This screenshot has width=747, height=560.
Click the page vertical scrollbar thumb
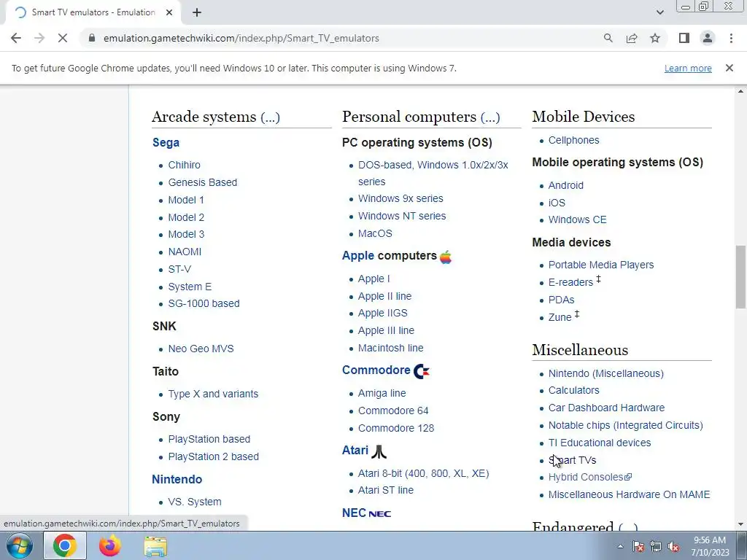point(740,277)
